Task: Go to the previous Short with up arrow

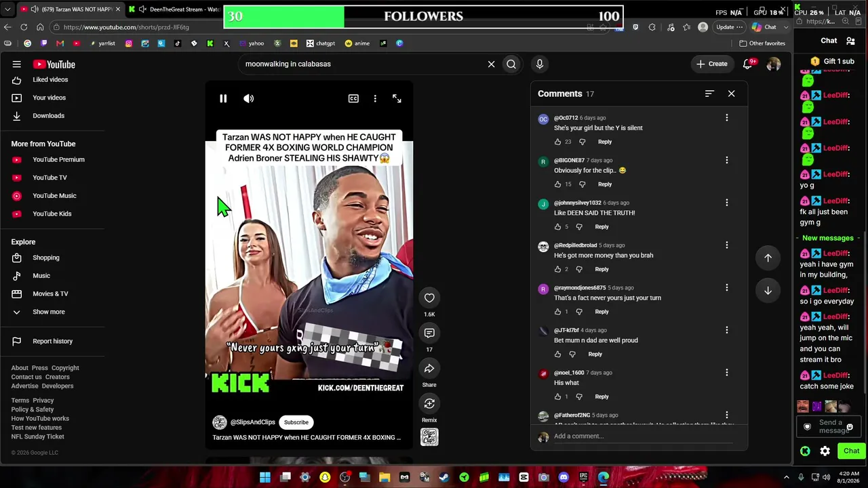Action: [768, 258]
